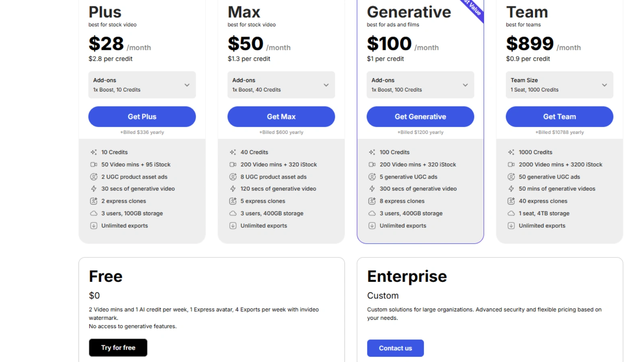Screen dimensions: 644x362
Task: Click Get Team to subscribe
Action: (559, 117)
